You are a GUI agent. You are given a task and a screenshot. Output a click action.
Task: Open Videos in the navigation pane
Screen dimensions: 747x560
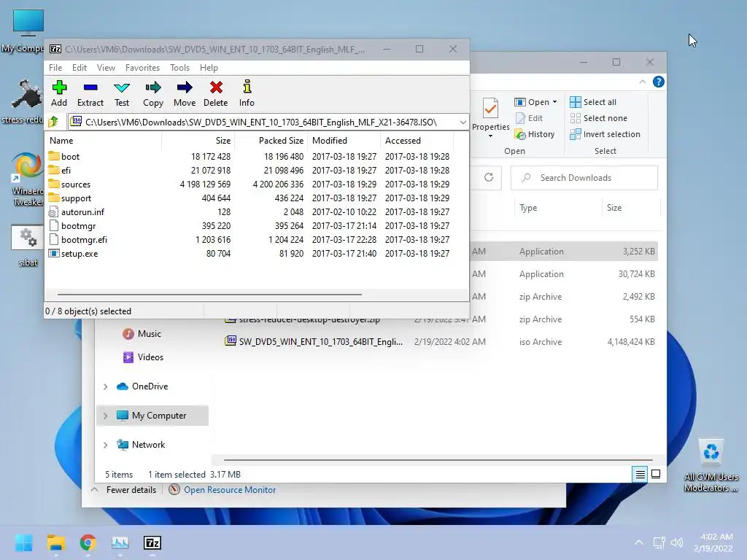150,357
